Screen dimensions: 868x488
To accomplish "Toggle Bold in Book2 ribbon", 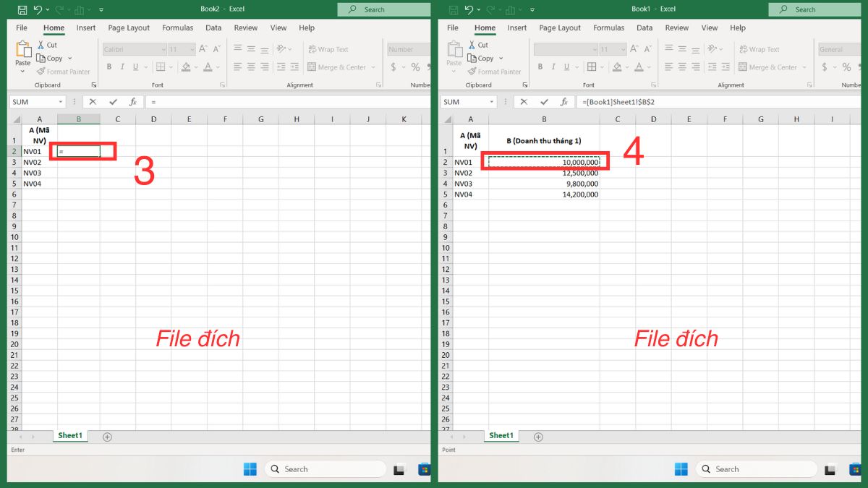I will point(110,67).
